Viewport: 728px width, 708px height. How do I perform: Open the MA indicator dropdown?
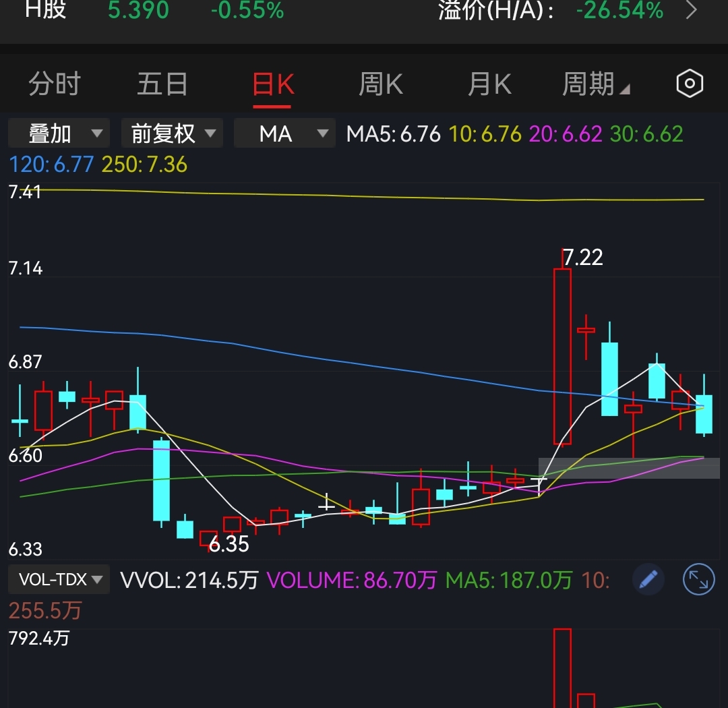click(x=284, y=134)
